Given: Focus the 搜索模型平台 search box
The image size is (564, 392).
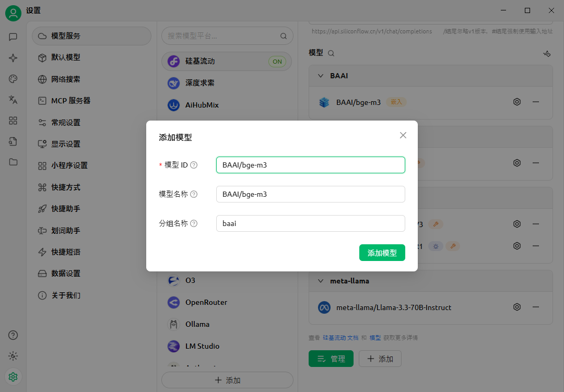Looking at the screenshot, I should pyautogui.click(x=227, y=36).
